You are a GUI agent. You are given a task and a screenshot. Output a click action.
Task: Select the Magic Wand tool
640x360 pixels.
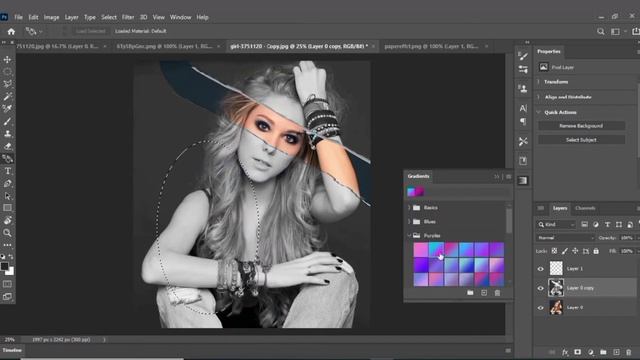pyautogui.click(x=7, y=97)
